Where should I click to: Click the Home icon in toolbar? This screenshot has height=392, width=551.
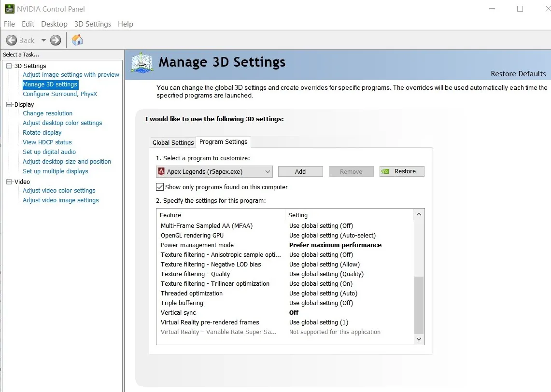77,40
